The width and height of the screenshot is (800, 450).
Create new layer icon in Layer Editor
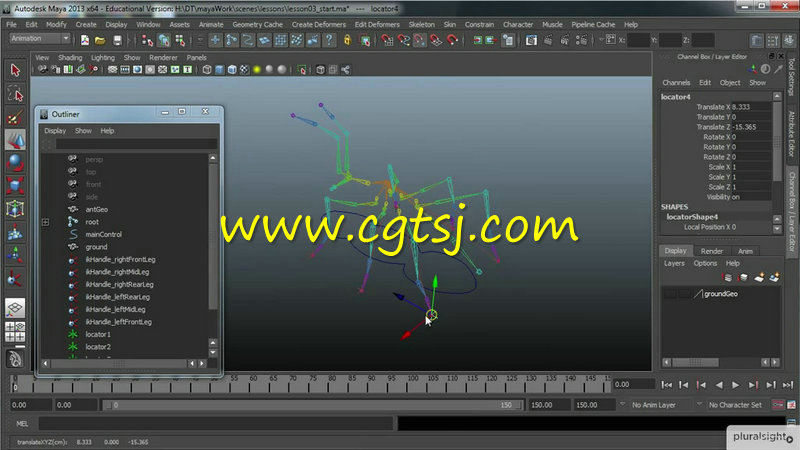tap(759, 277)
